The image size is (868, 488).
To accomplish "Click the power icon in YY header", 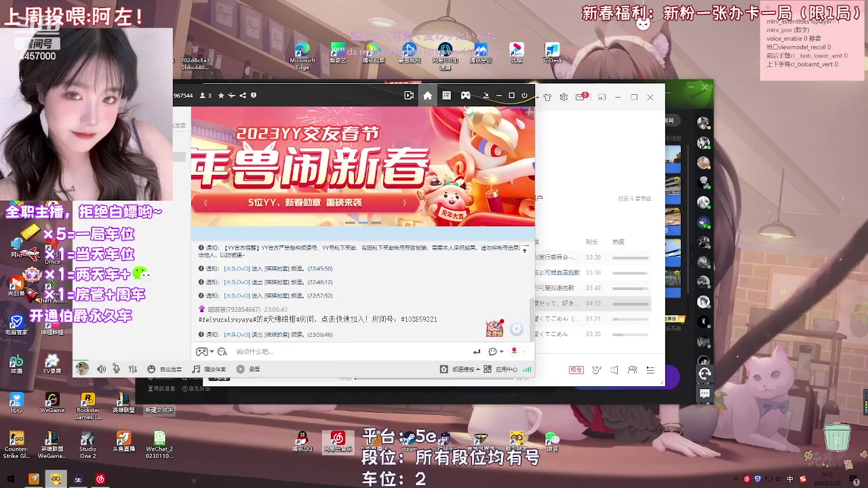I will [x=524, y=96].
